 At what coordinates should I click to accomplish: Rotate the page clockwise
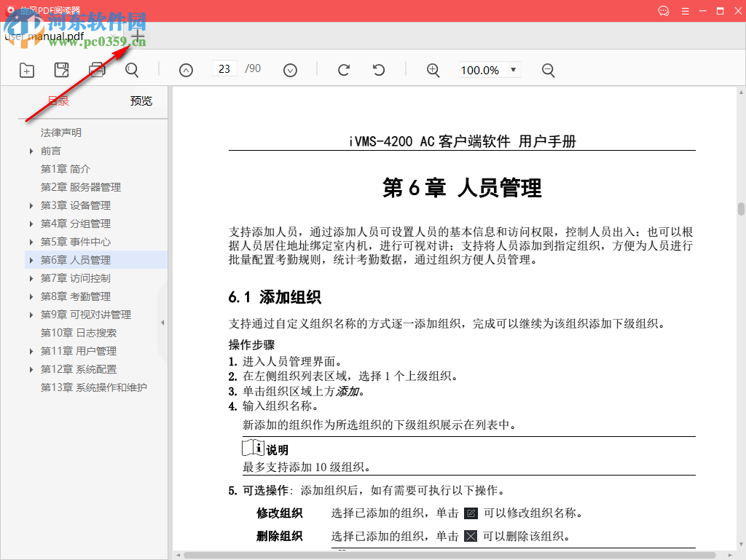pos(342,70)
